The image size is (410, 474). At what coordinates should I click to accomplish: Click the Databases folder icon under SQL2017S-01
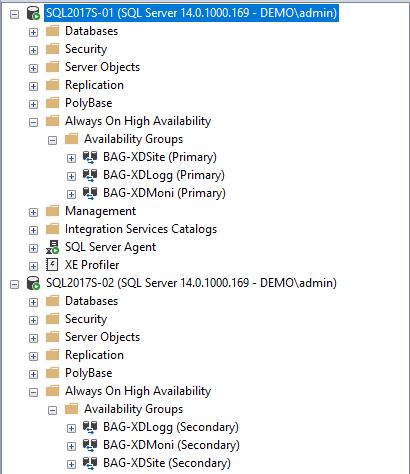point(52,31)
